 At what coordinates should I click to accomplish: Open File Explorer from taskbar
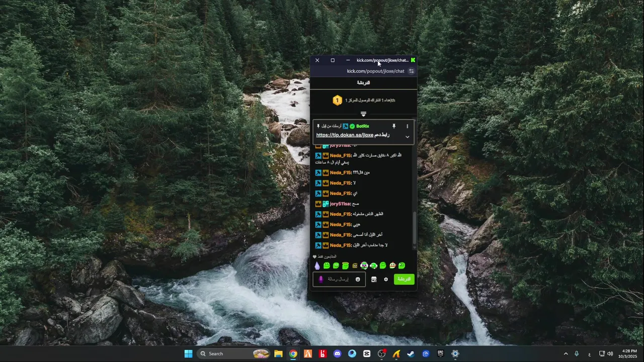(x=278, y=353)
